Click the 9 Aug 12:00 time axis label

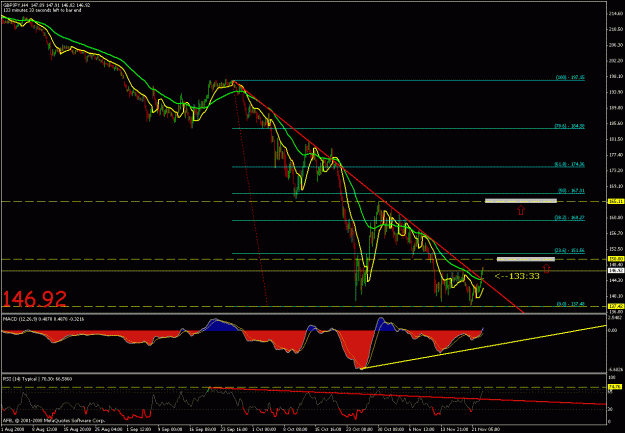45,429
